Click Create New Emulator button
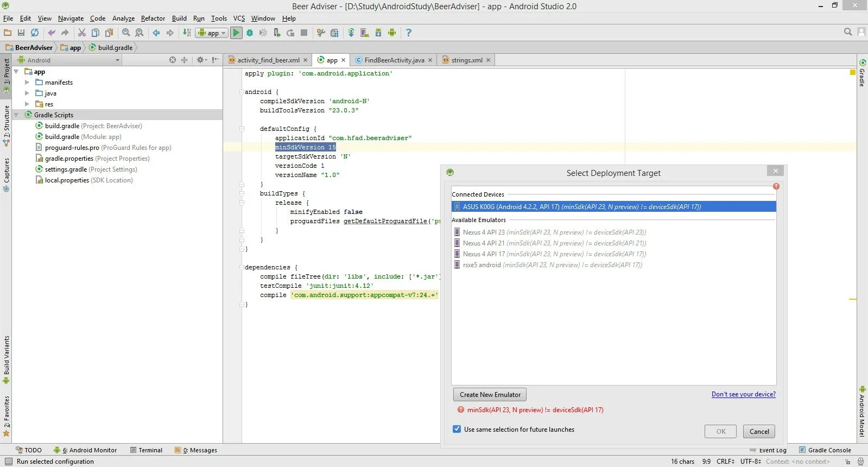The image size is (868, 467). pyautogui.click(x=490, y=395)
